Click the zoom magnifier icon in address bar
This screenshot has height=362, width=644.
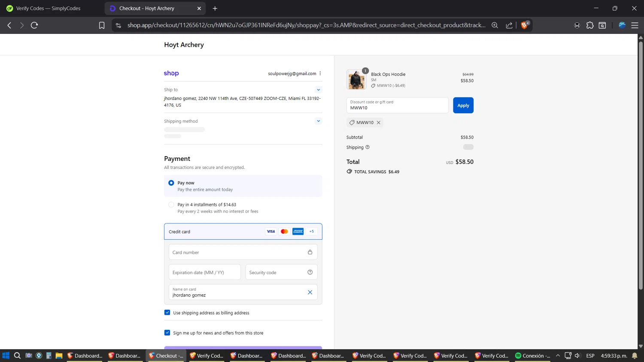pyautogui.click(x=495, y=25)
